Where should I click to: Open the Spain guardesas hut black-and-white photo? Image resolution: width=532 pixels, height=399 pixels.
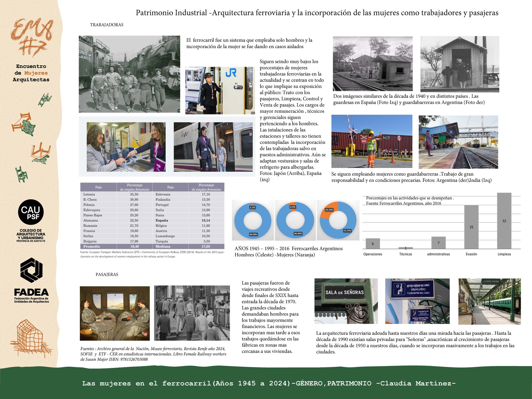click(x=373, y=64)
